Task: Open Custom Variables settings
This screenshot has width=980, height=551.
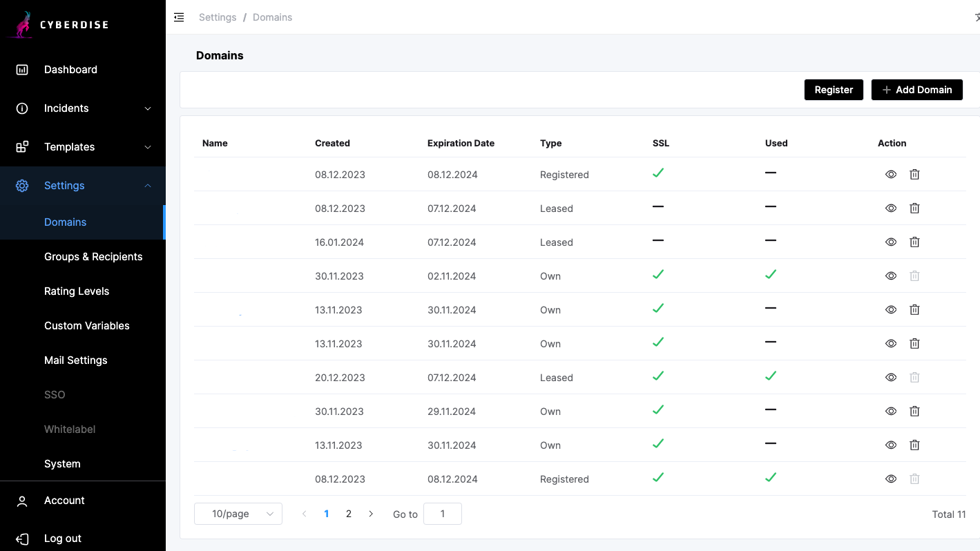Action: click(x=83, y=326)
